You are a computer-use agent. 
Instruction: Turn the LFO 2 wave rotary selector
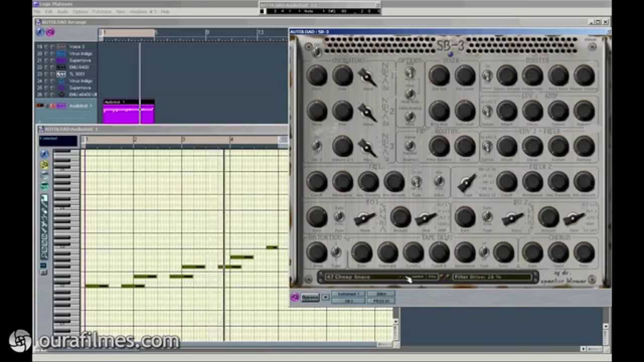(x=513, y=218)
